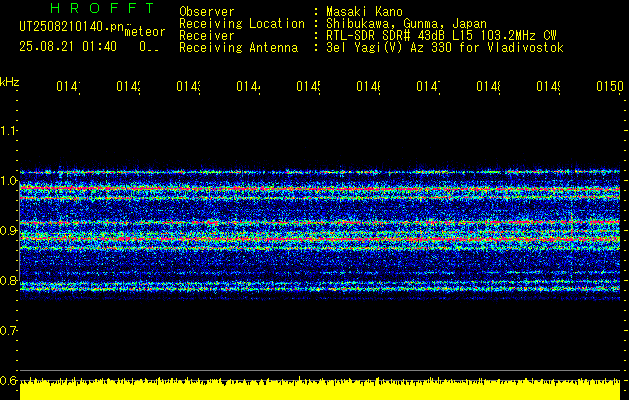Click the 0150 time marker

click(610, 86)
